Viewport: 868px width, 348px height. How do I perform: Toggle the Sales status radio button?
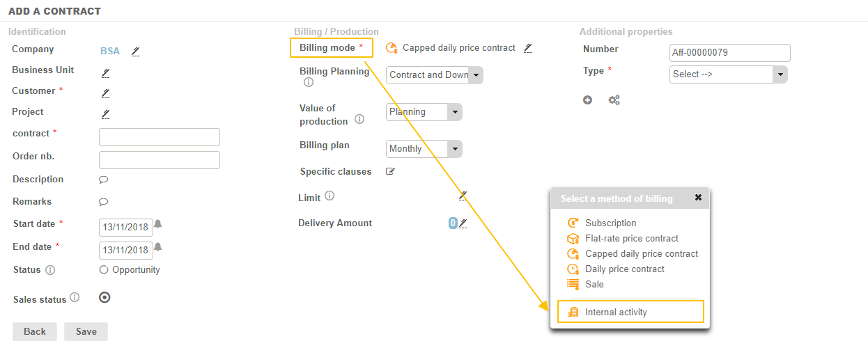tap(104, 297)
